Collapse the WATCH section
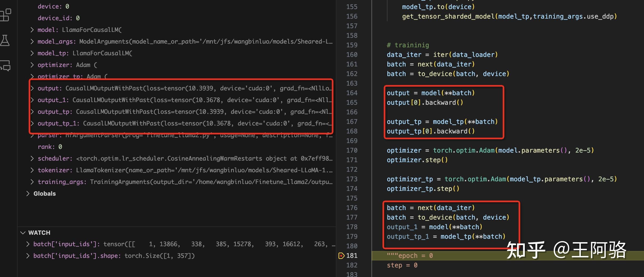The height and width of the screenshot is (277, 644). tap(23, 233)
